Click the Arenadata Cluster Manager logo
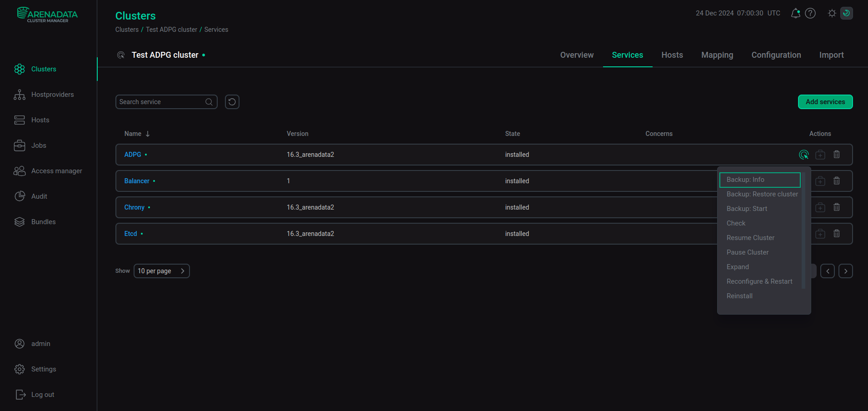The width and height of the screenshot is (868, 411). coord(47,15)
